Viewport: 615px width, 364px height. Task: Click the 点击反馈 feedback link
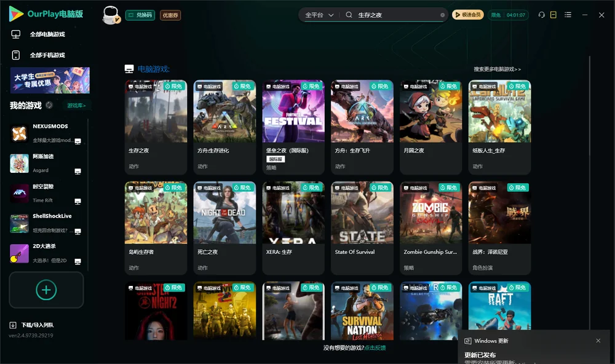click(375, 347)
